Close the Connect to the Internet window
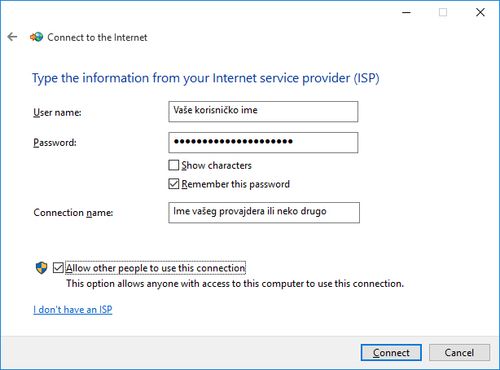The image size is (500, 370). coord(480,12)
